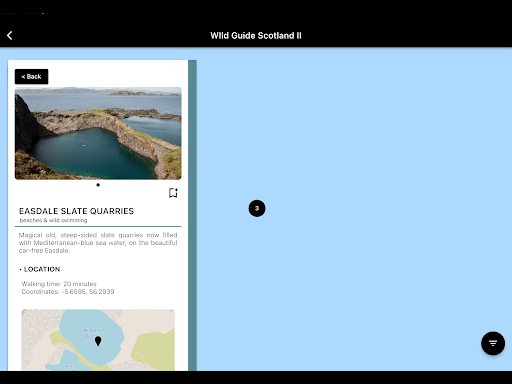This screenshot has height=384, width=512.
Task: Click the quarry description paragraph
Action: [98, 243]
